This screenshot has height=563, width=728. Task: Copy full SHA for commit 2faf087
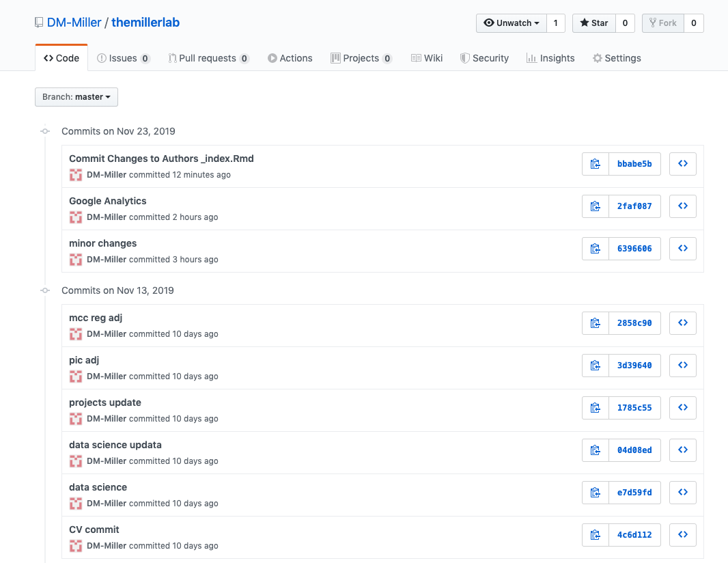pos(596,206)
